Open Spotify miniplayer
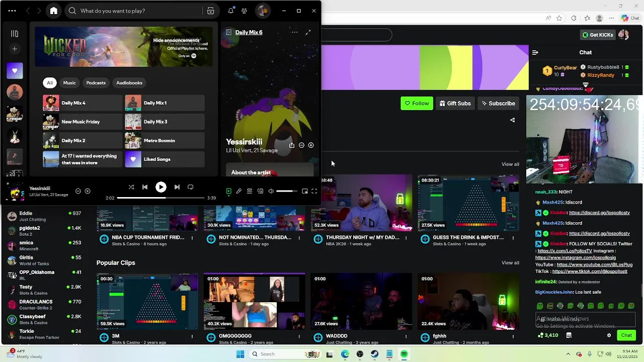The width and height of the screenshot is (644, 362). (x=305, y=191)
